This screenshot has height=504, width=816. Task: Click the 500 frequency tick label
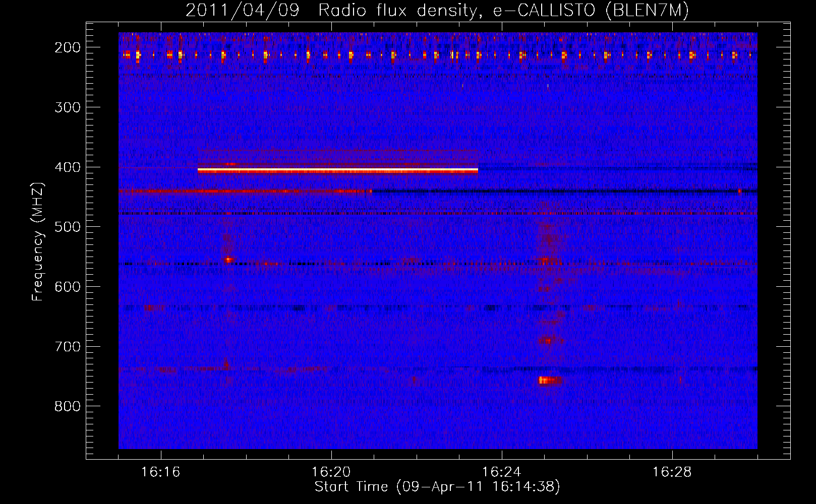(x=67, y=227)
